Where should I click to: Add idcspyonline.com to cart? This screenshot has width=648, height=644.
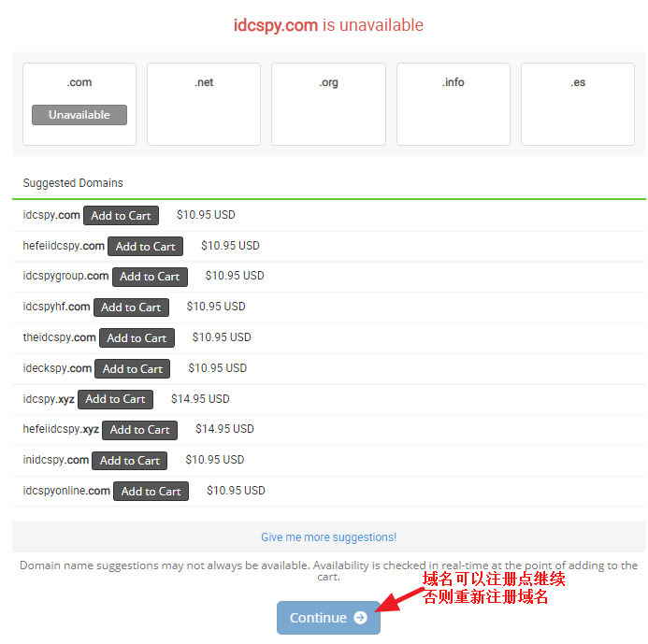click(x=151, y=491)
